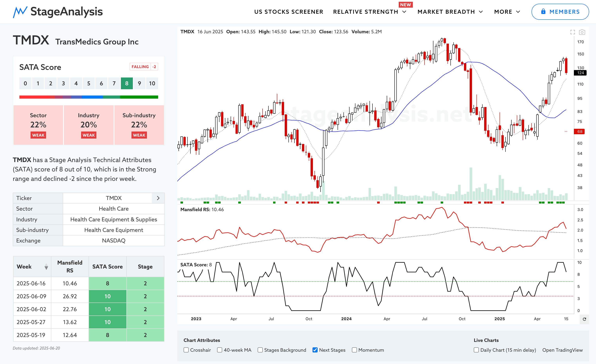Click the Stage column header
Image resolution: width=596 pixels, height=364 pixels.
pyautogui.click(x=145, y=267)
